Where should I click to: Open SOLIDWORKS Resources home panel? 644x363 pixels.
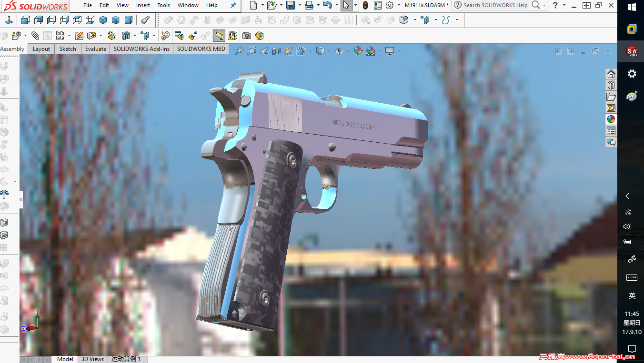tap(611, 74)
